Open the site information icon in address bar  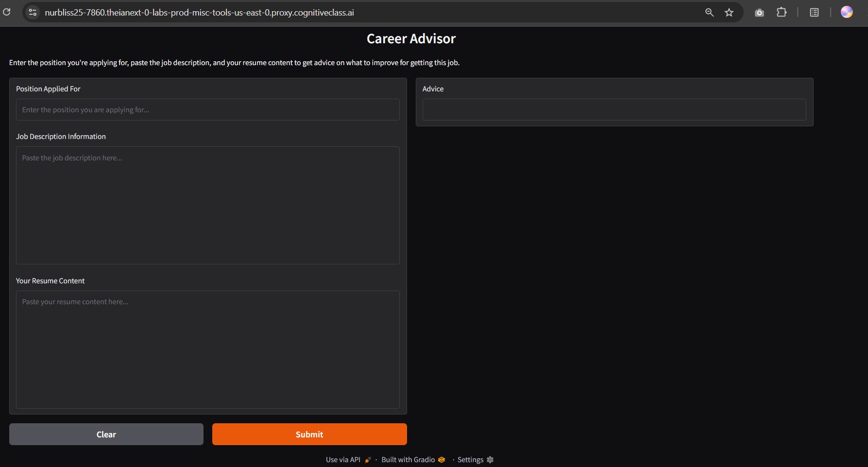[33, 13]
